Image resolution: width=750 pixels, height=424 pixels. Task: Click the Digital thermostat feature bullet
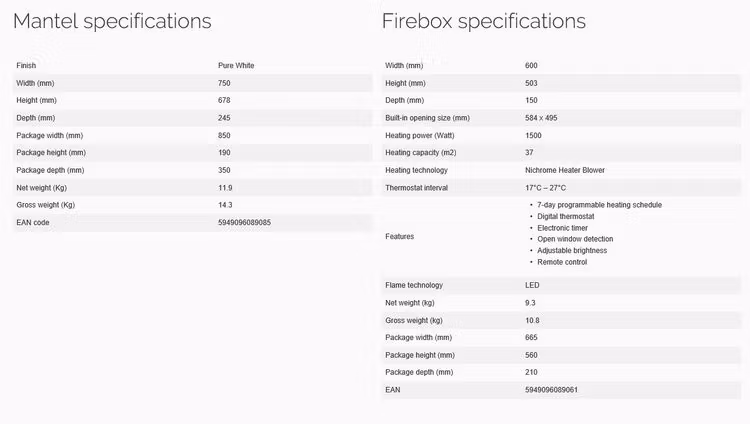(566, 216)
